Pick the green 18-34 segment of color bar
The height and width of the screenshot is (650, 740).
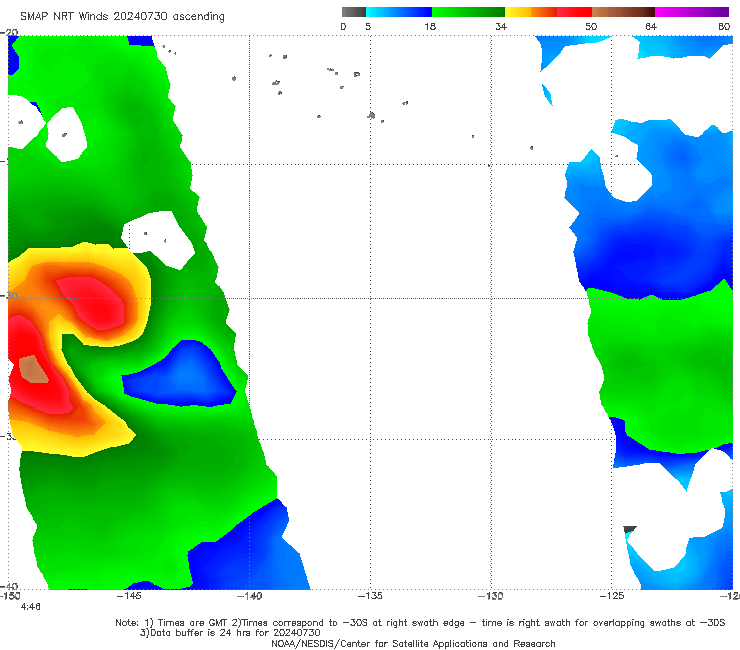(x=468, y=12)
